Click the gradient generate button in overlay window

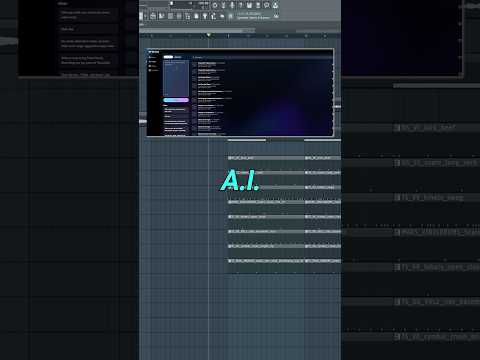(x=176, y=100)
